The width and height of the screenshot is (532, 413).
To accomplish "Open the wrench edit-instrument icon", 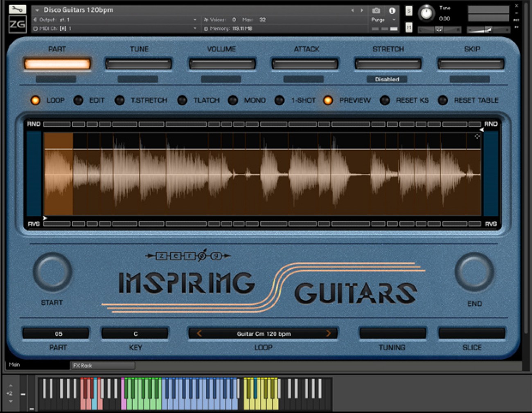I will click(x=17, y=9).
